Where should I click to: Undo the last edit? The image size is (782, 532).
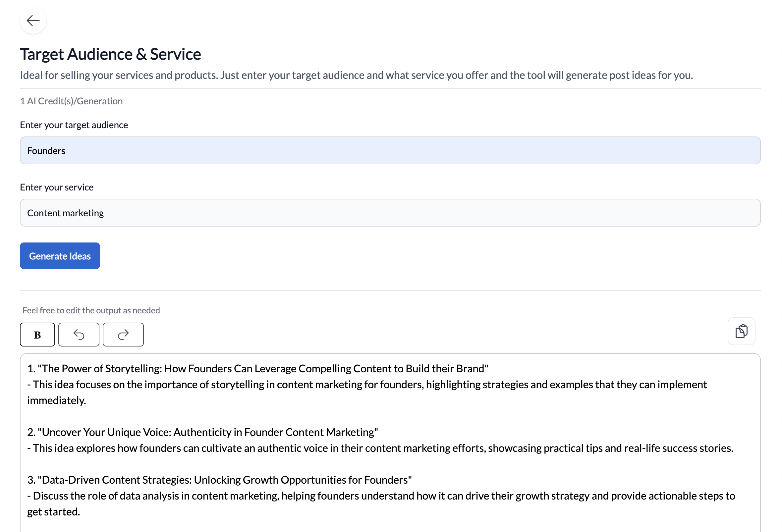(x=79, y=335)
